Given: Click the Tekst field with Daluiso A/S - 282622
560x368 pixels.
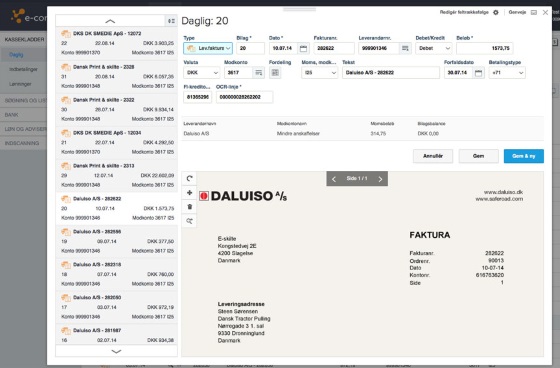Looking at the screenshot, I should (391, 73).
